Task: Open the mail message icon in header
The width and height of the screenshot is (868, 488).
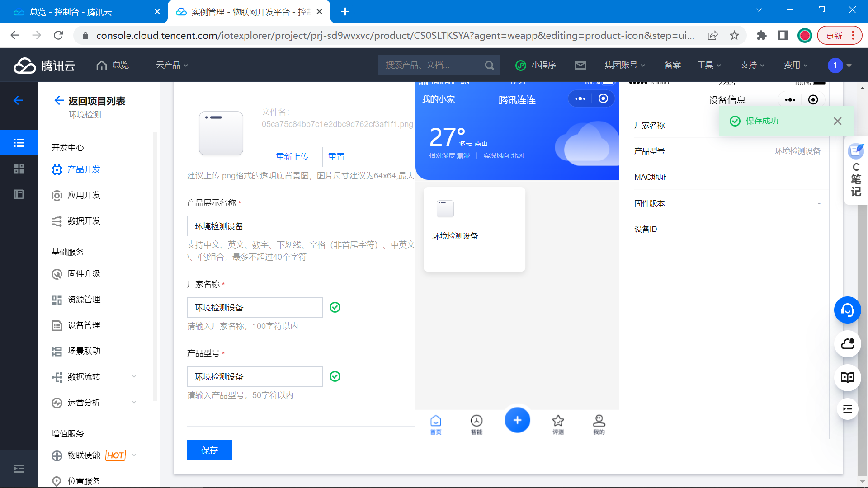Action: coord(580,66)
